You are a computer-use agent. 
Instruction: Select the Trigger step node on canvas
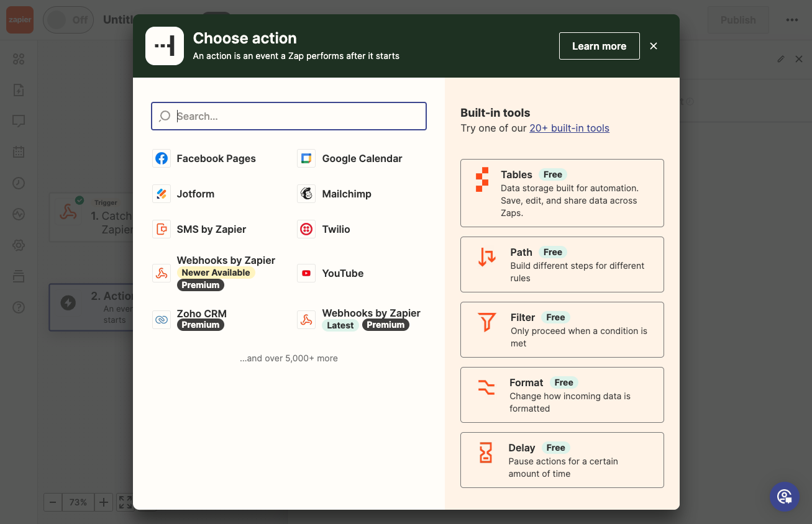[x=91, y=217]
